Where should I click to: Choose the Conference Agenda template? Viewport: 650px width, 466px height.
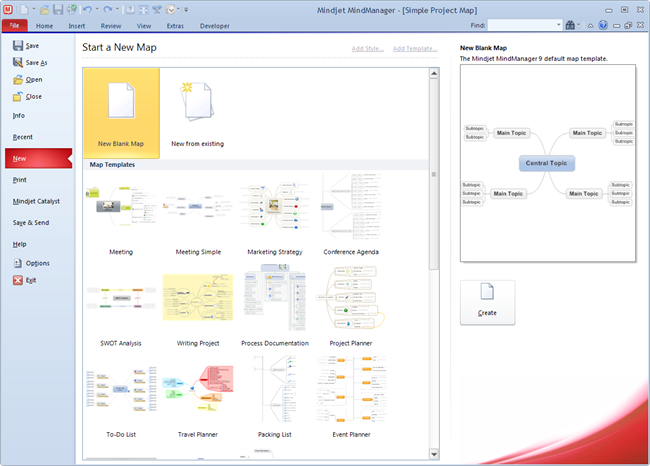[351, 215]
